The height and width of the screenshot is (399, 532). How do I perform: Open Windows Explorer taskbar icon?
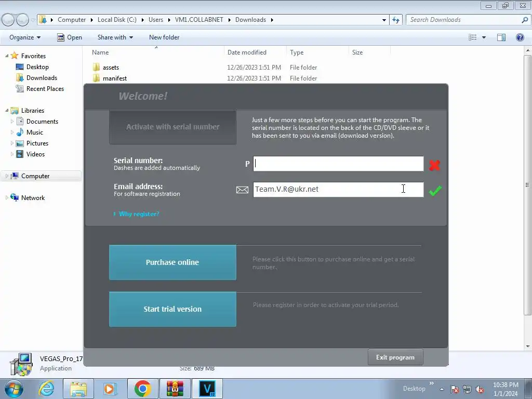pyautogui.click(x=78, y=389)
